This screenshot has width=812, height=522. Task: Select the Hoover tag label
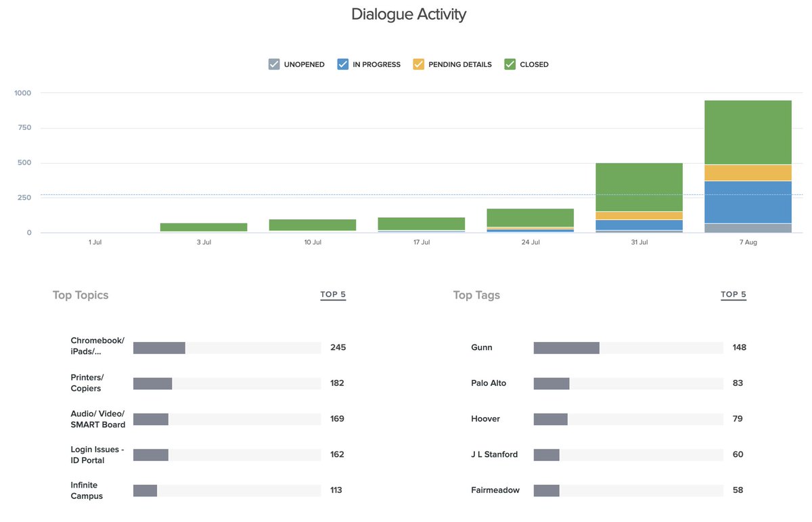pos(485,418)
